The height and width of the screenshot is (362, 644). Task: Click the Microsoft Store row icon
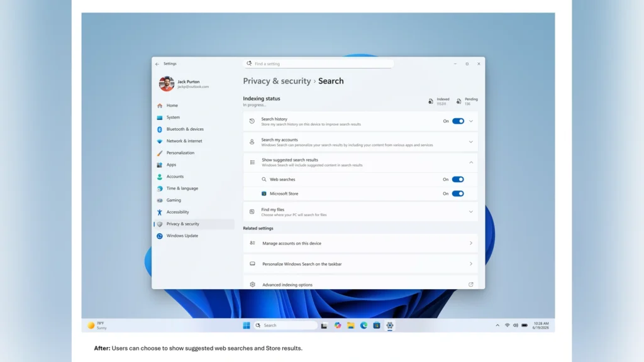click(264, 194)
